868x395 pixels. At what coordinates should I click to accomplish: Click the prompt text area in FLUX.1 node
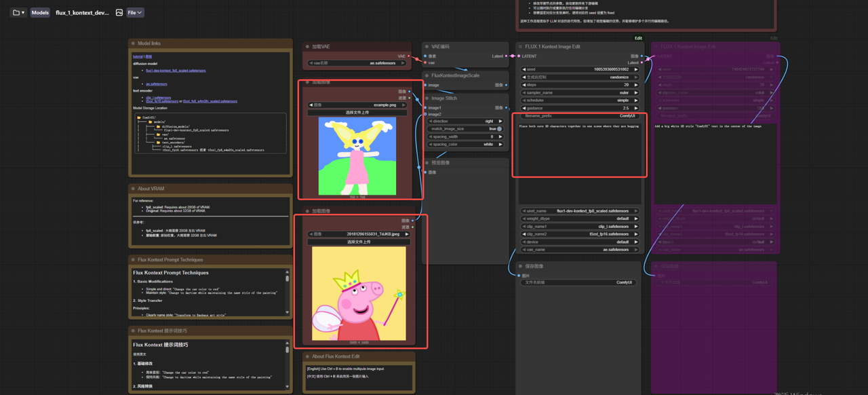[x=580, y=162]
